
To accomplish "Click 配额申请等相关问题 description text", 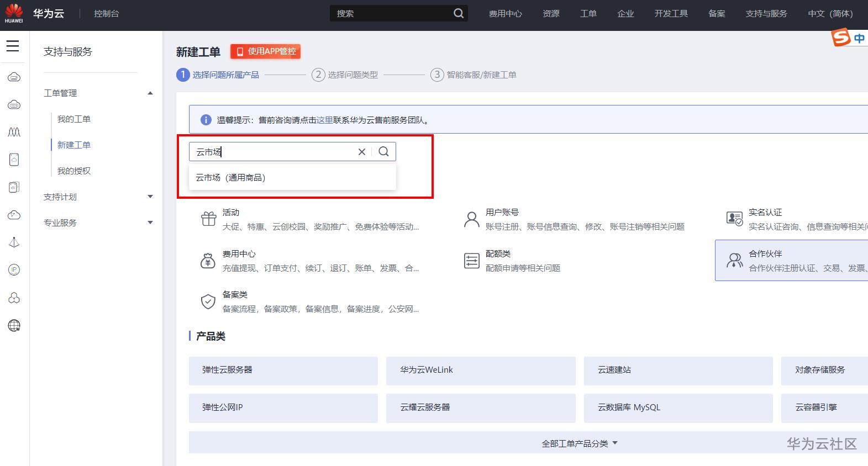I will pyautogui.click(x=523, y=268).
